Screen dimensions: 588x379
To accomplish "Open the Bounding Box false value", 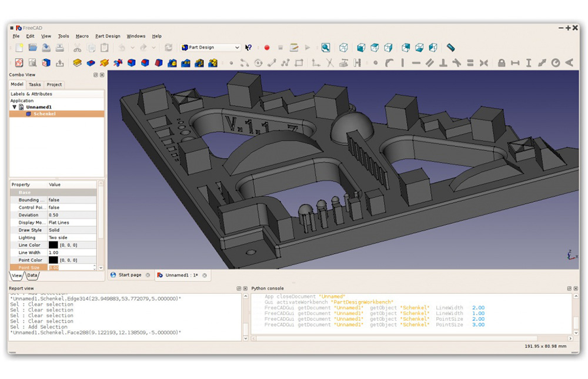I will coord(72,200).
